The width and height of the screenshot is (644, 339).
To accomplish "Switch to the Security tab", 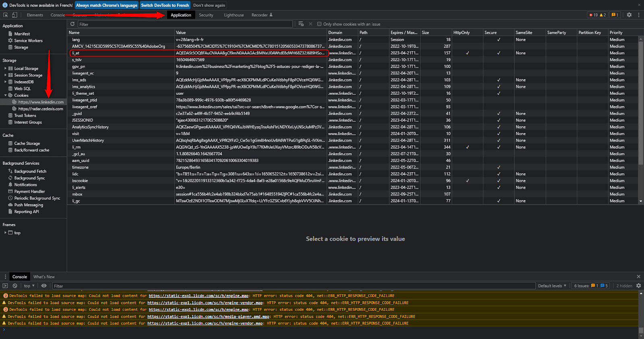I will coord(206,15).
